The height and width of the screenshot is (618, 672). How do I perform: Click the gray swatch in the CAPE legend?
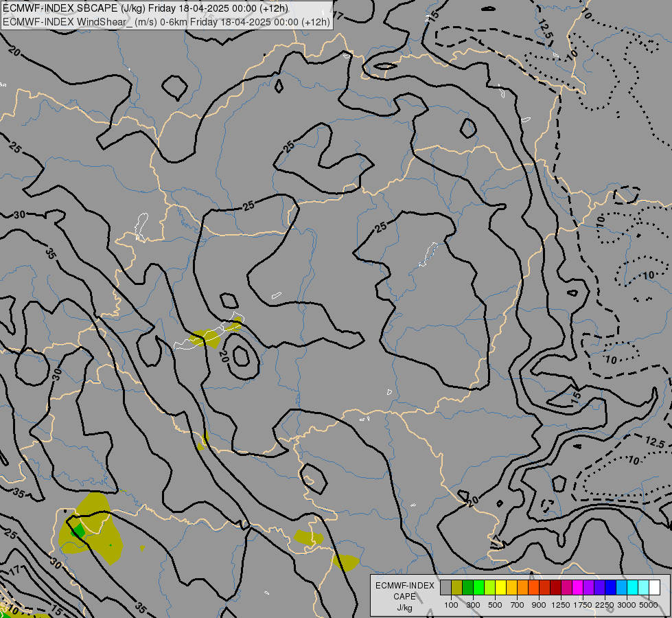[445, 588]
